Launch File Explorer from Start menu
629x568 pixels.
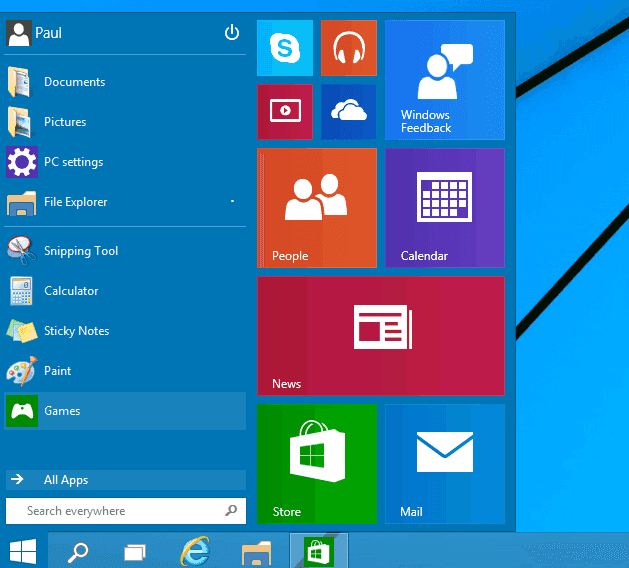click(125, 202)
